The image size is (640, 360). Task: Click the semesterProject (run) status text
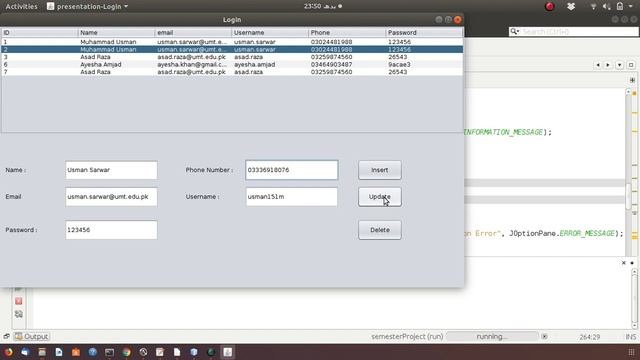[x=407, y=337]
